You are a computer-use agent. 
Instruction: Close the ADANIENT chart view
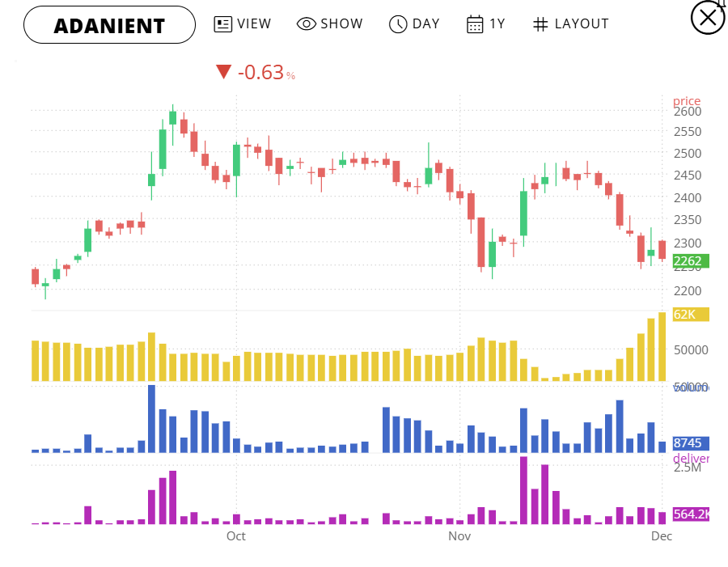[x=708, y=17]
